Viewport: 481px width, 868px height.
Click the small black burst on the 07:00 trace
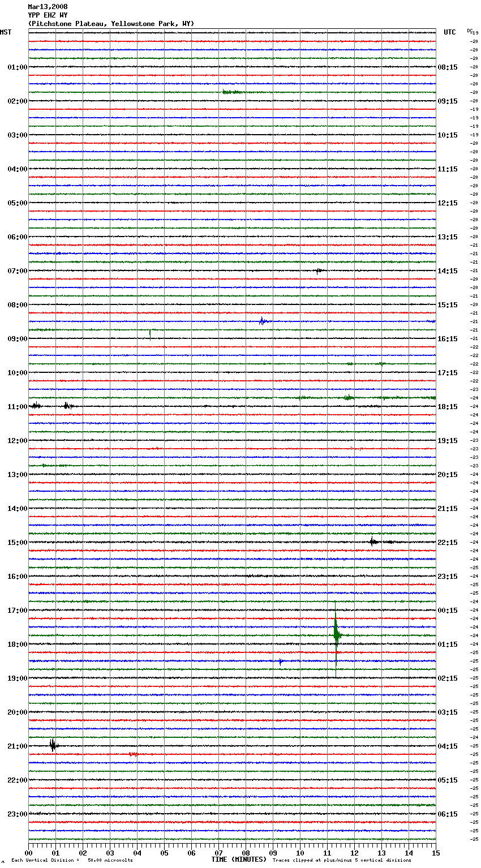click(x=319, y=270)
